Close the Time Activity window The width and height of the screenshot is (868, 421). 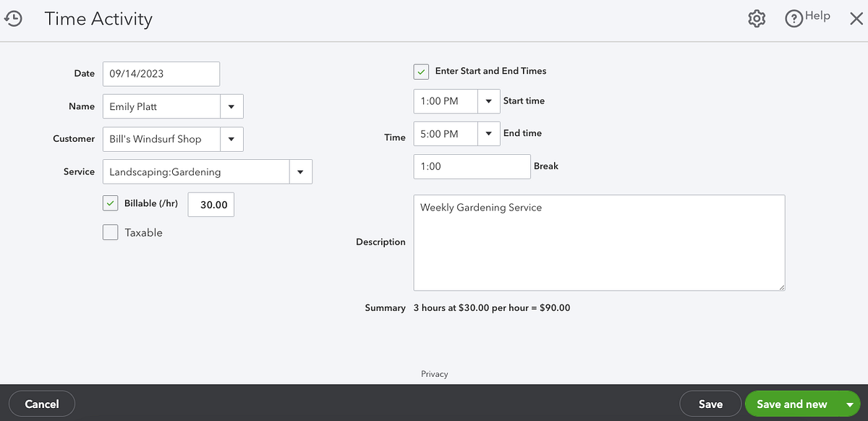[x=856, y=19]
